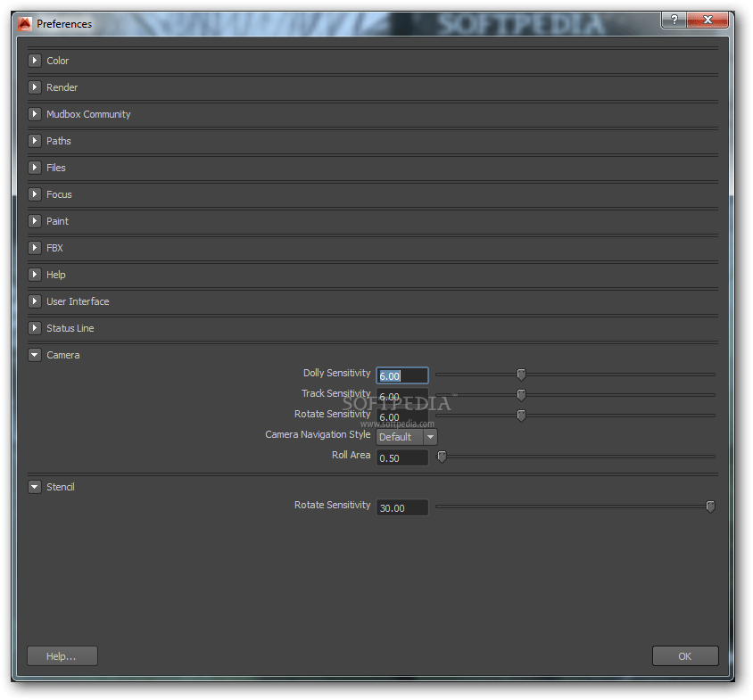Click the Dolly Sensitivity value field
Image resolution: width=753 pixels, height=700 pixels.
(402, 375)
